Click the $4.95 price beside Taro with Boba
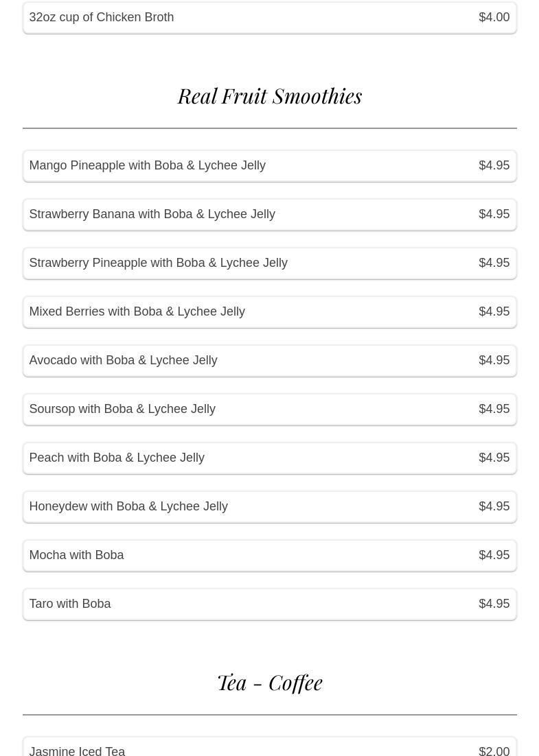Viewport: 539px width, 756px height. coord(494,604)
